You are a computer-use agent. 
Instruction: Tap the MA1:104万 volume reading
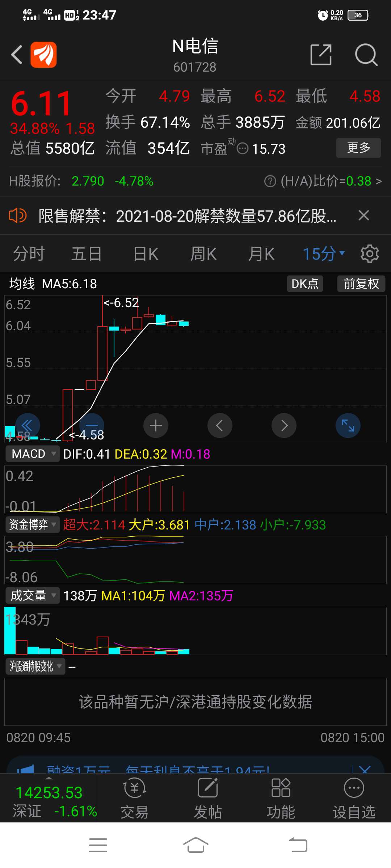pos(133,596)
